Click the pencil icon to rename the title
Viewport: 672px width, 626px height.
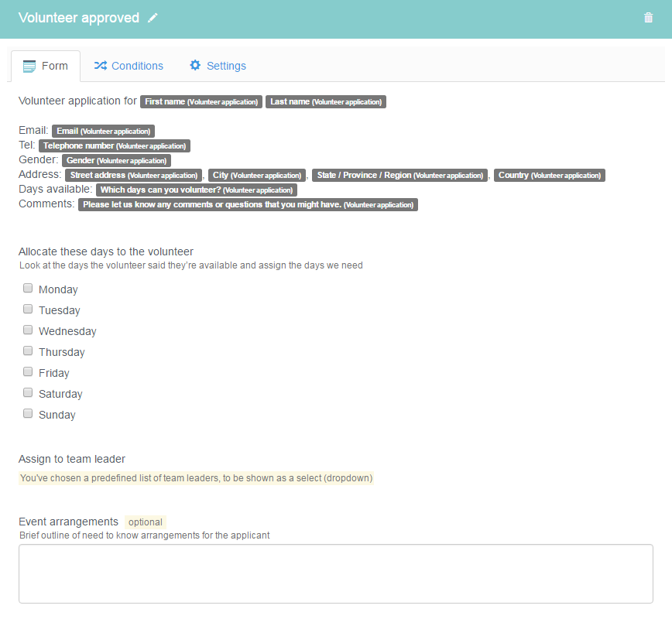click(153, 18)
